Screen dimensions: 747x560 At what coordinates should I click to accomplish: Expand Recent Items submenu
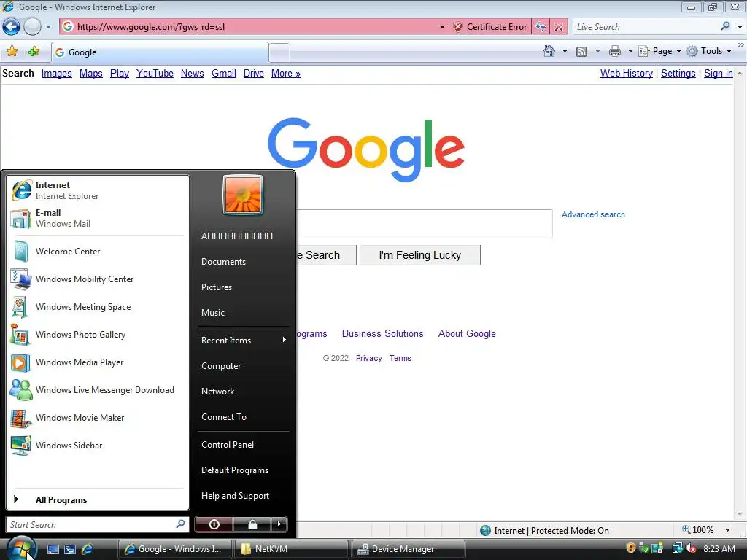tap(243, 340)
